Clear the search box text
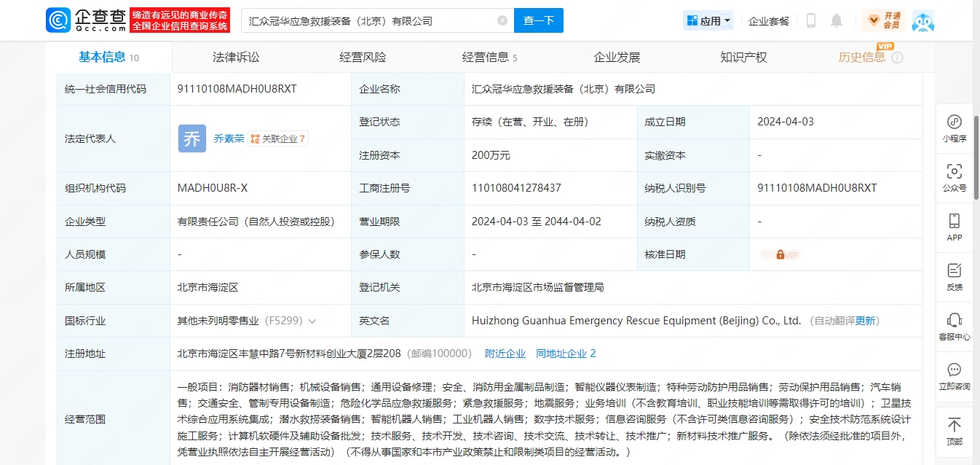The height and width of the screenshot is (465, 980). 502,20
